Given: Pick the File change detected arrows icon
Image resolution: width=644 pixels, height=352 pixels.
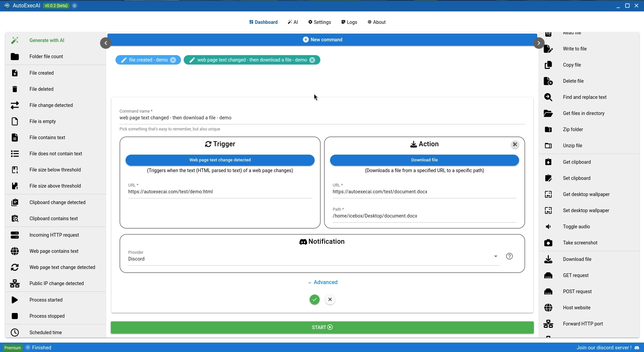Looking at the screenshot, I should click(15, 105).
